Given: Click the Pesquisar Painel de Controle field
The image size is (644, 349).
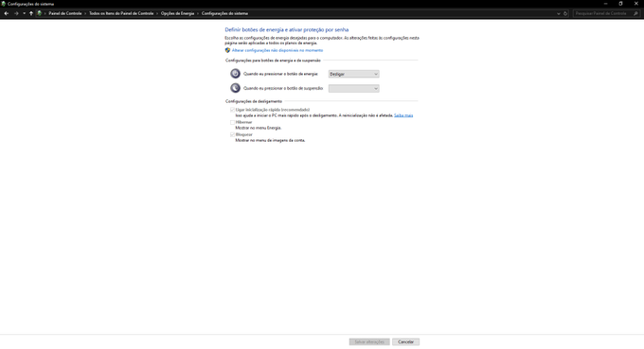Looking at the screenshot, I should click(603, 13).
